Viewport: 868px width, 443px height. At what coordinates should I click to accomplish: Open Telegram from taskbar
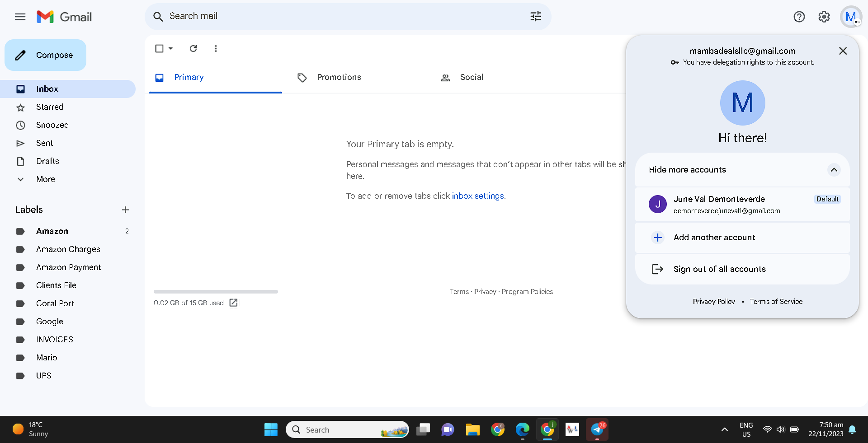point(597,429)
